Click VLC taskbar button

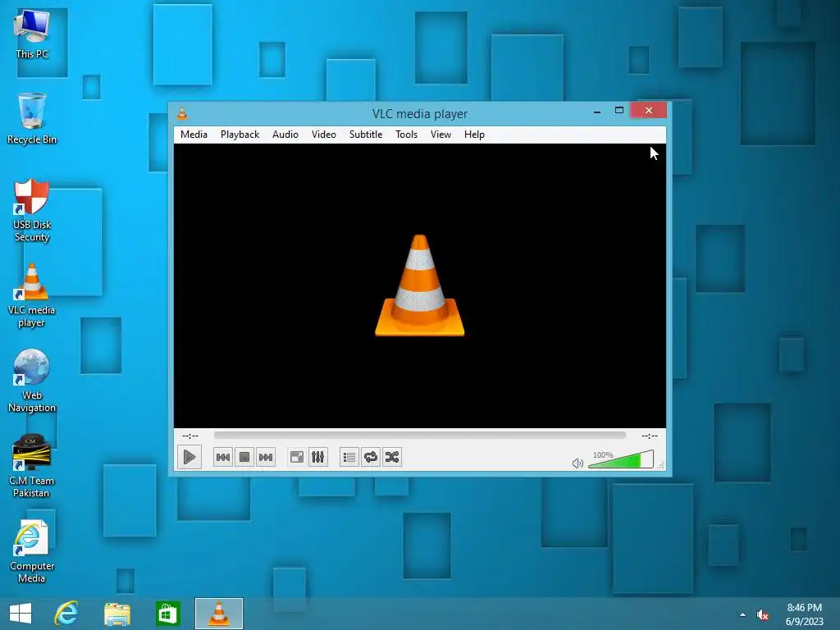click(218, 614)
